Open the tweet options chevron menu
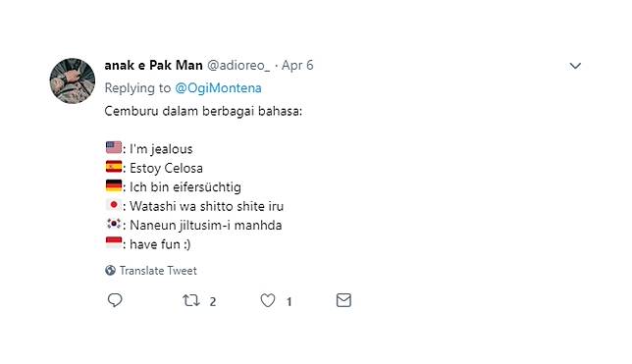This screenshot has height=364, width=632. point(575,66)
